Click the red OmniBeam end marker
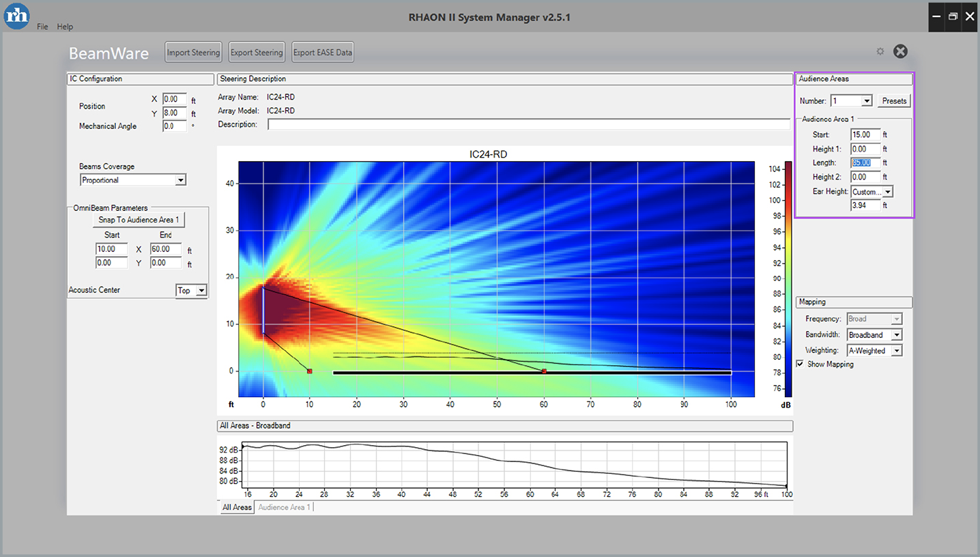 544,371
